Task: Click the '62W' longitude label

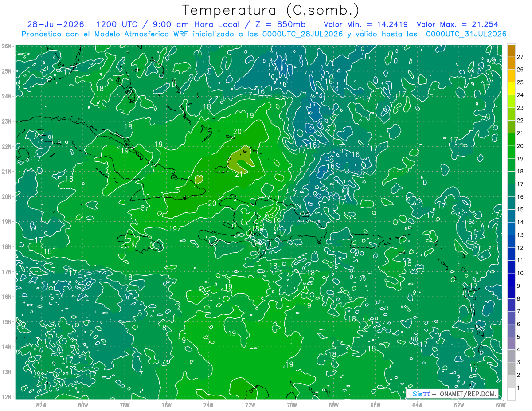Action: 459,405
